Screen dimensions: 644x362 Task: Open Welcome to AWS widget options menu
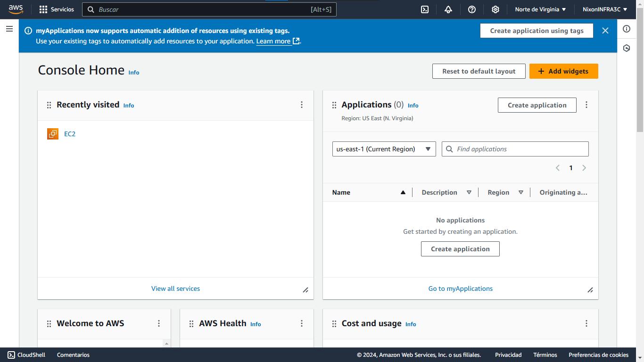click(x=159, y=323)
